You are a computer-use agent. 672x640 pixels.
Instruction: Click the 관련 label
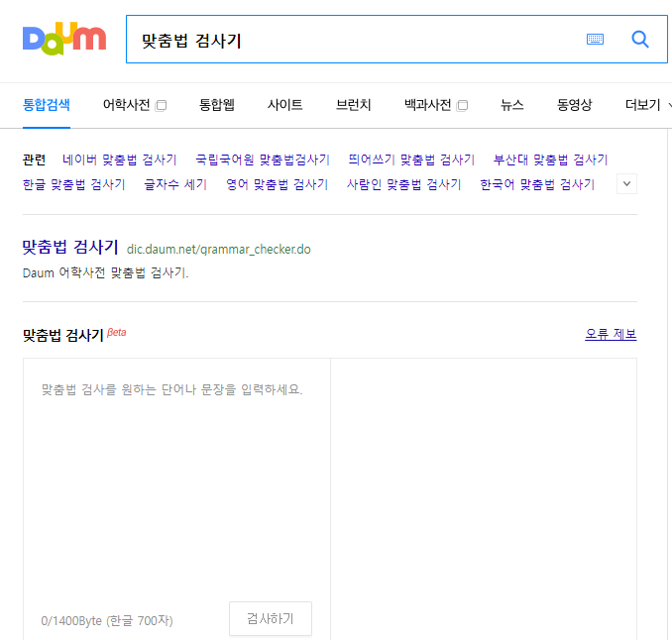(34, 160)
